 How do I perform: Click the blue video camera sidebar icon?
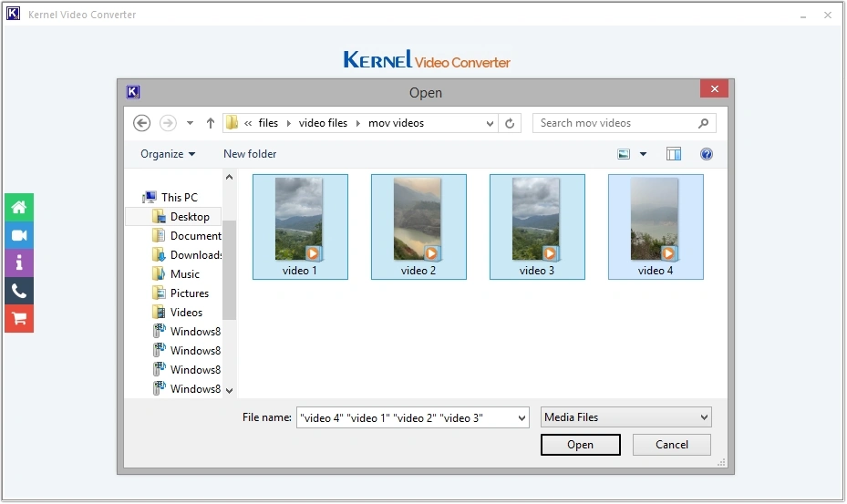point(18,235)
